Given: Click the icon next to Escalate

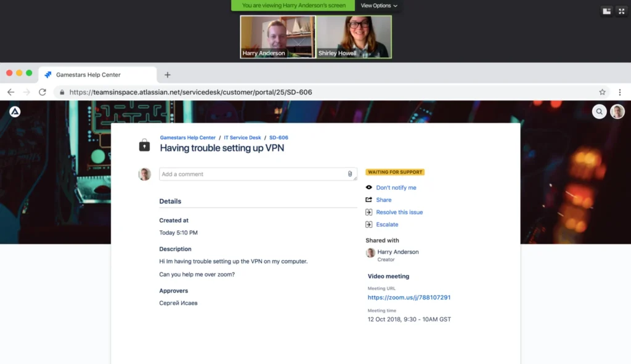Looking at the screenshot, I should pos(368,224).
